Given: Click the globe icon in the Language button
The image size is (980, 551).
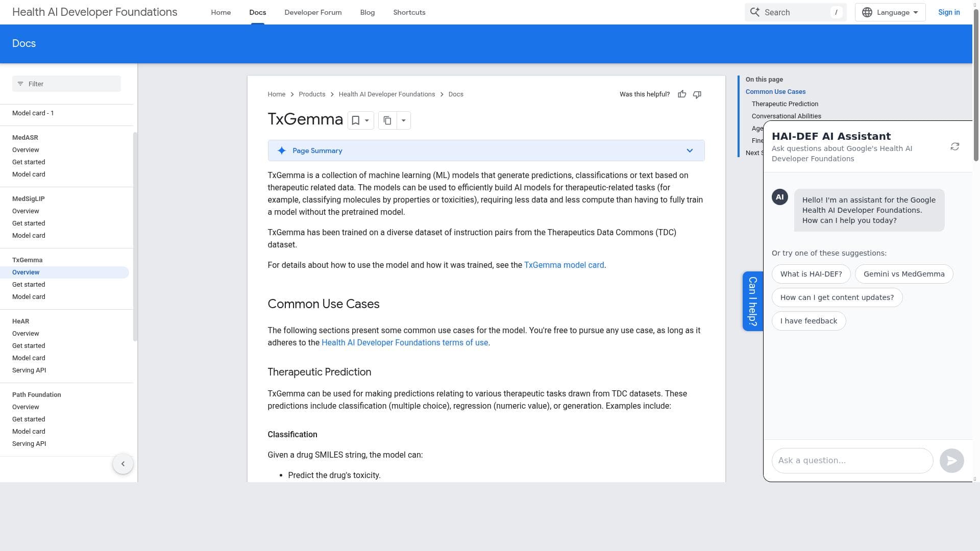Looking at the screenshot, I should click(x=867, y=12).
